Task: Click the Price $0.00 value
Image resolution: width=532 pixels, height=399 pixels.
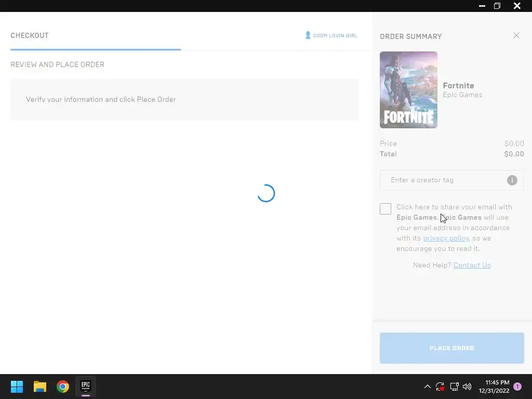Action: tap(514, 143)
